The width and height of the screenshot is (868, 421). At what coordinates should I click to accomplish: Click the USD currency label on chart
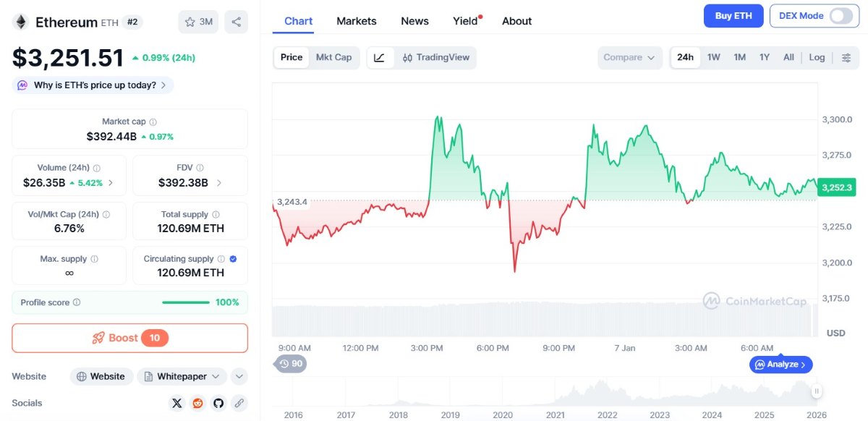[x=835, y=333]
